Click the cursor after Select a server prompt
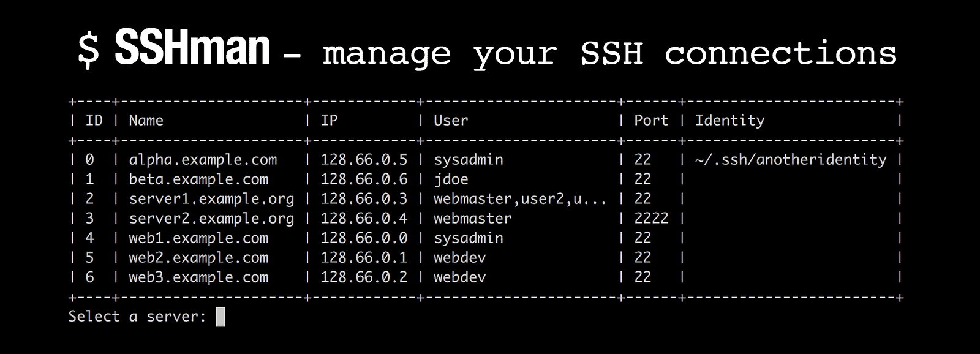The height and width of the screenshot is (354, 980). click(221, 317)
